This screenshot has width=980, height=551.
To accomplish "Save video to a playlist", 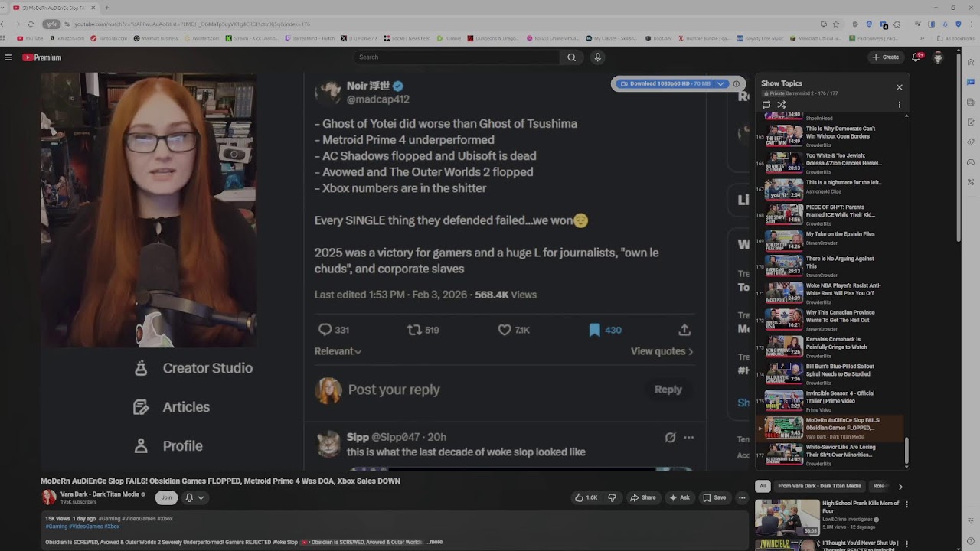I will pos(714,497).
